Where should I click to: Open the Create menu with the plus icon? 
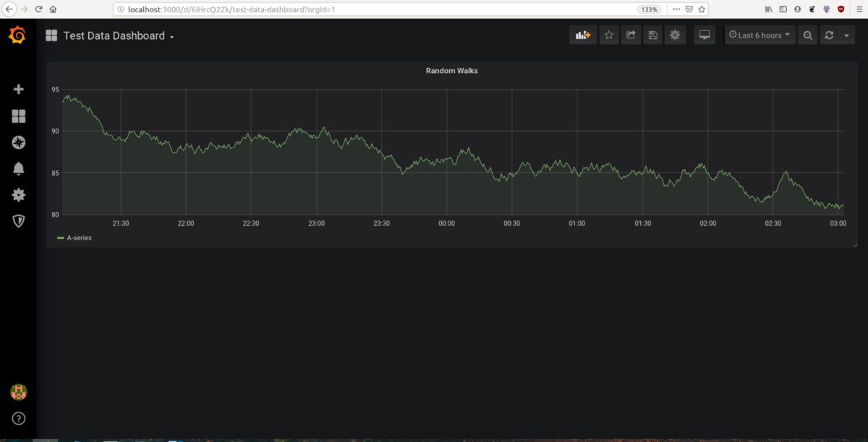pyautogui.click(x=18, y=88)
